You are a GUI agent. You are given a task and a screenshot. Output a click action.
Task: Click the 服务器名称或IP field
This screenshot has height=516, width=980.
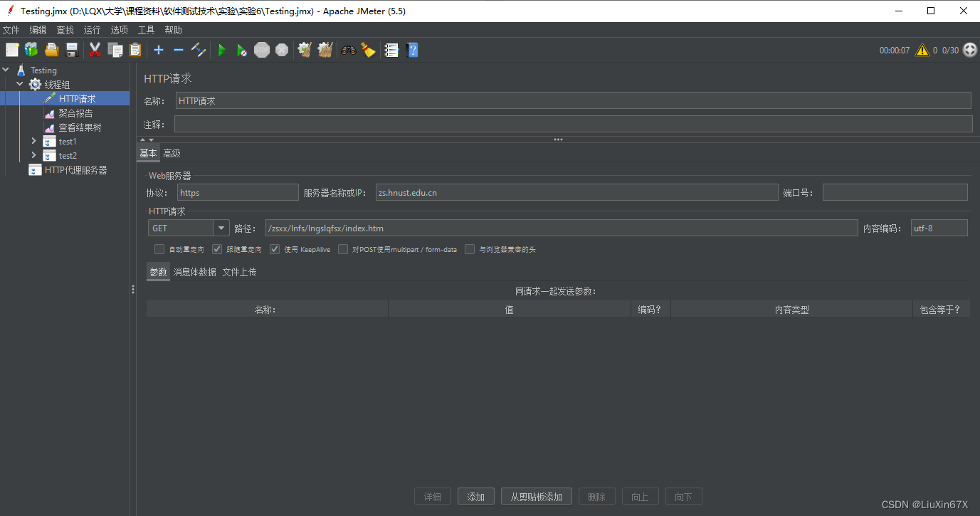click(577, 192)
